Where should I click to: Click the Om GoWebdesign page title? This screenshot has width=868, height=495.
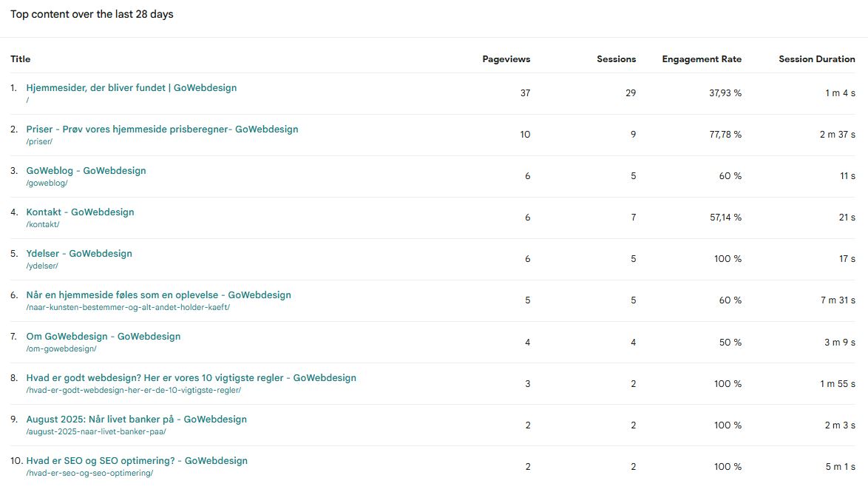pyautogui.click(x=103, y=337)
